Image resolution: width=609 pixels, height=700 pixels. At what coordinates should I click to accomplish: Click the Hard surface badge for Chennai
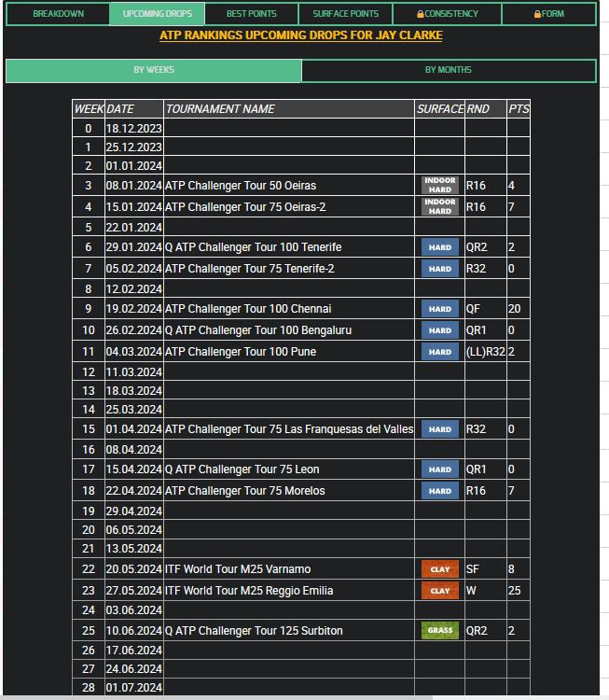pos(440,309)
